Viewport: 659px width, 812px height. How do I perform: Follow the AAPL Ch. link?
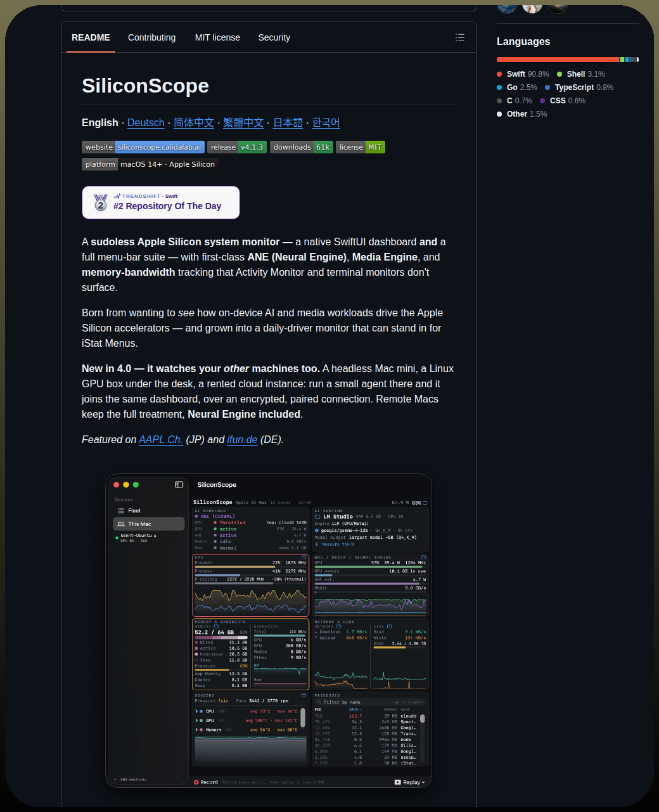pos(161,440)
